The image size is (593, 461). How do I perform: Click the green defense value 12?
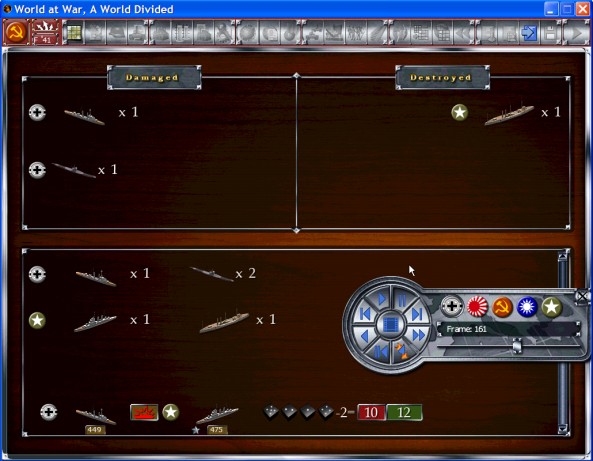pyautogui.click(x=404, y=412)
